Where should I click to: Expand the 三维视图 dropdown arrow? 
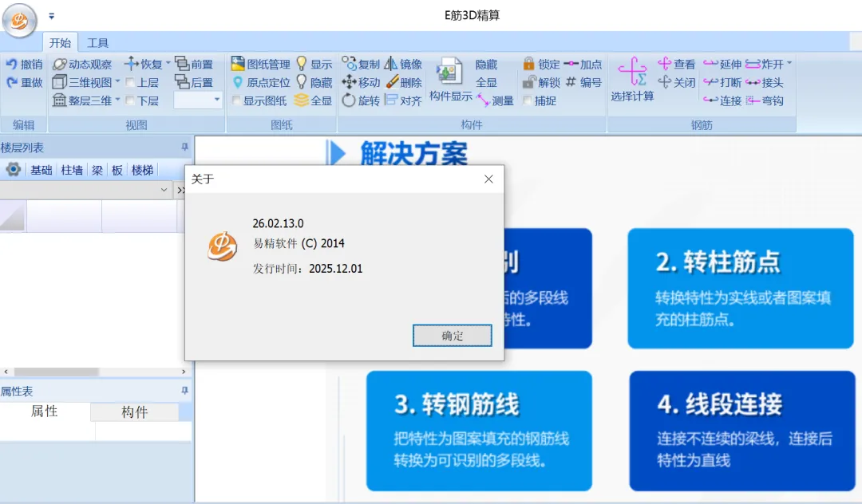click(x=117, y=81)
